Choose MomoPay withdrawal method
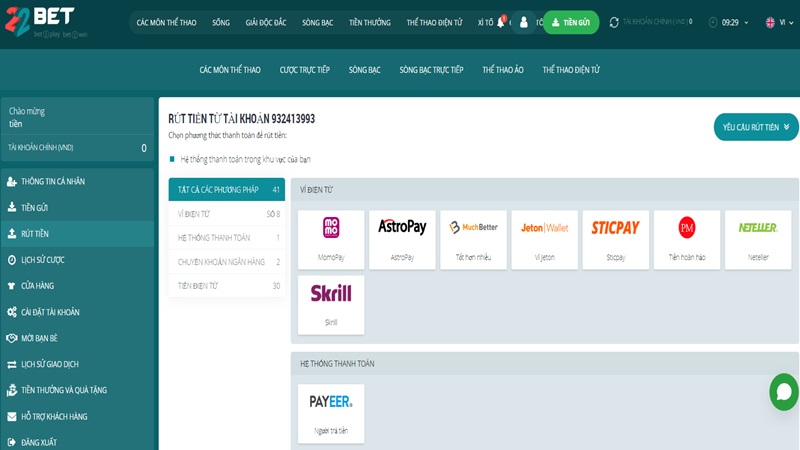 [x=331, y=239]
